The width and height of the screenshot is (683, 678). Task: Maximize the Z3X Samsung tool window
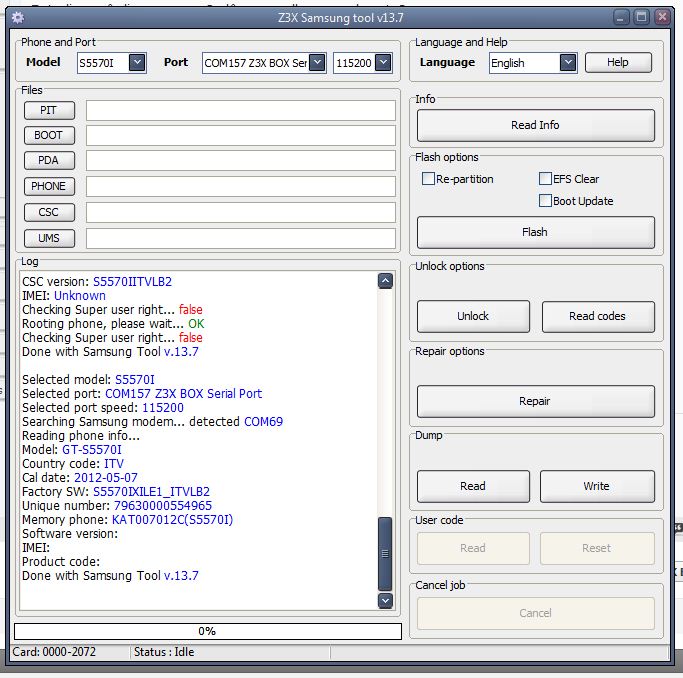pos(641,17)
